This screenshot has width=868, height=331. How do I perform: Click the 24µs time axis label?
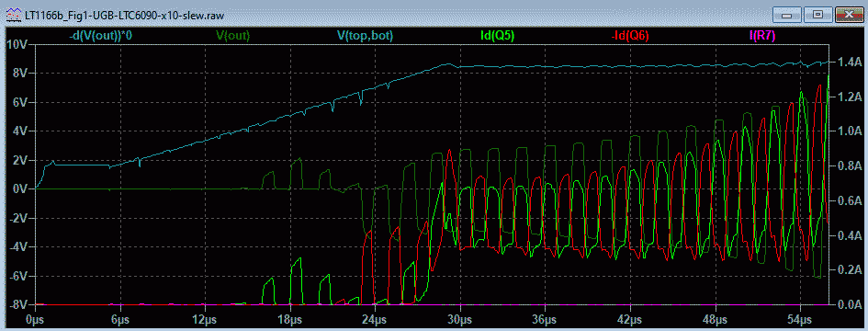[x=374, y=321]
